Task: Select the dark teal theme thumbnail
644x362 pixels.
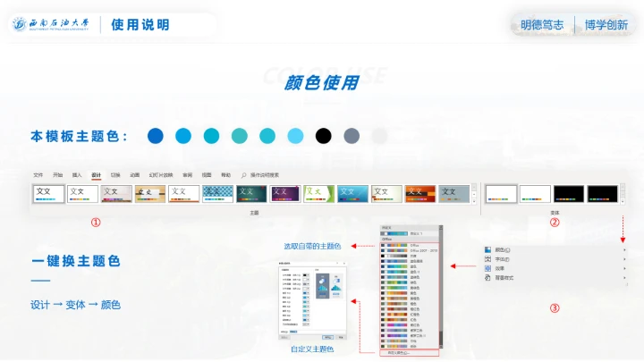Action: click(x=251, y=194)
